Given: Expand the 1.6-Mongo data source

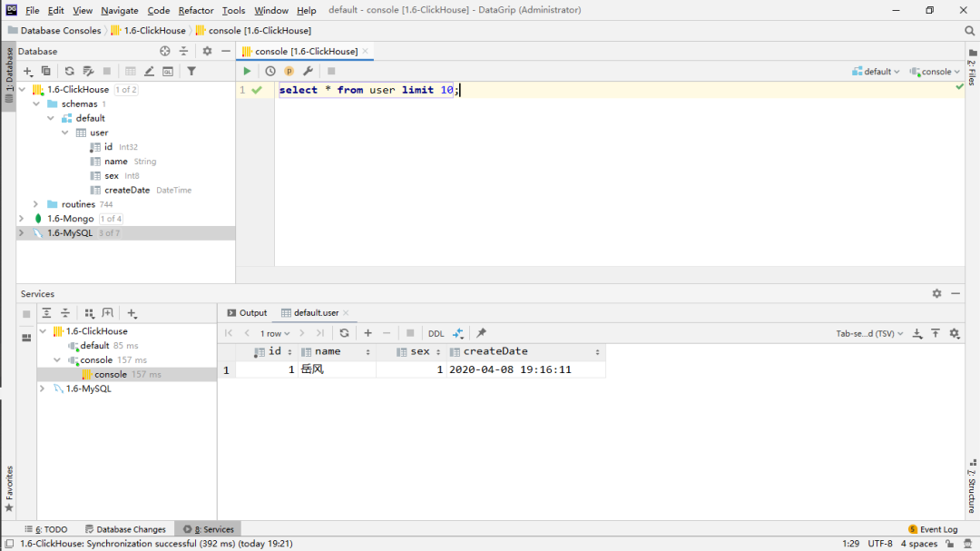Looking at the screenshot, I should pyautogui.click(x=22, y=219).
